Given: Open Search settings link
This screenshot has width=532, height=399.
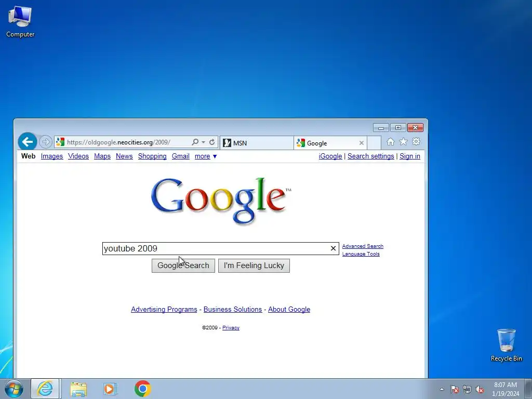Looking at the screenshot, I should 370,156.
